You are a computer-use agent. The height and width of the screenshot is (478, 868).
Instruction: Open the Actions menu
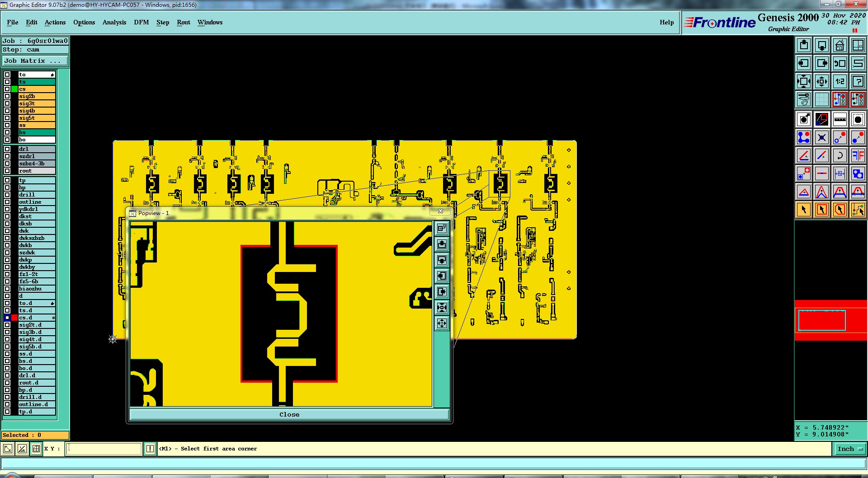(55, 22)
